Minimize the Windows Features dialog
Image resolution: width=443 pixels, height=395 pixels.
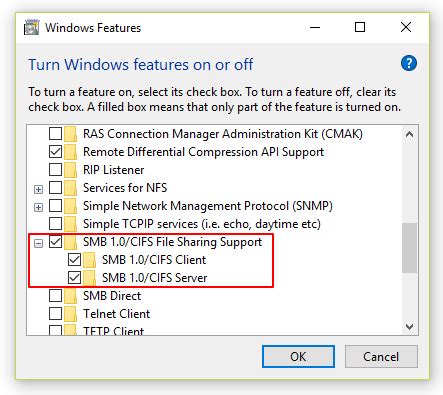(x=315, y=27)
